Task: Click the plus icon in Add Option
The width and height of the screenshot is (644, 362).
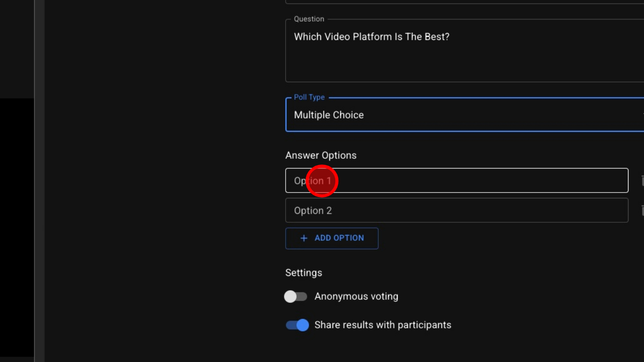Action: click(304, 238)
